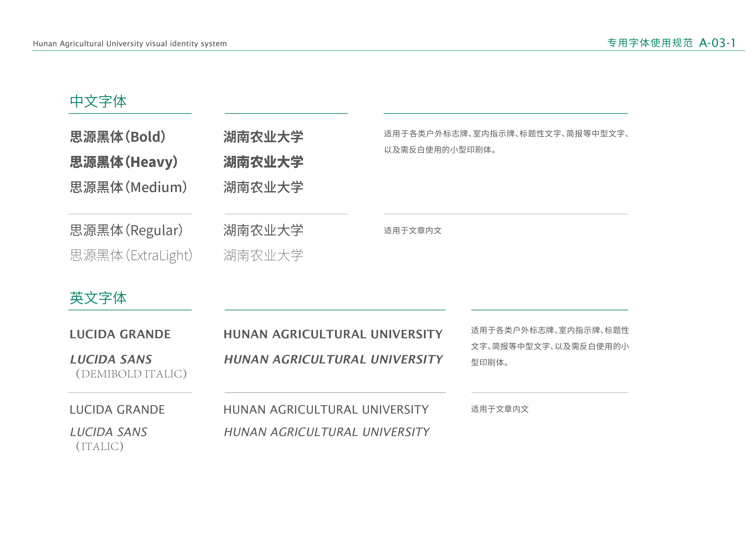The height and width of the screenshot is (534, 756).
Task: Click the 思源黑体(ExtraLight) font label
Action: pos(131,255)
